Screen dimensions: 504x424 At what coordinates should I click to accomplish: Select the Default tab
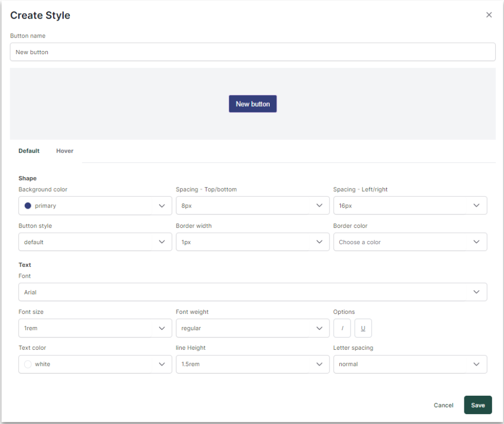pos(29,151)
